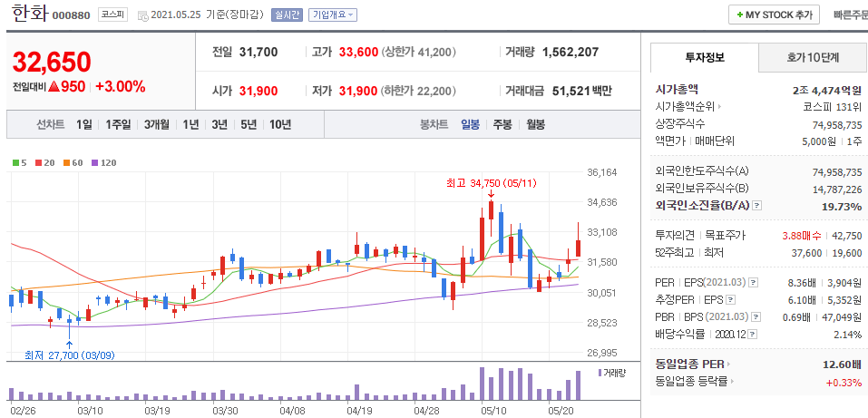The width and height of the screenshot is (868, 418).
Task: Click current price 32,650
Action: coord(52,62)
